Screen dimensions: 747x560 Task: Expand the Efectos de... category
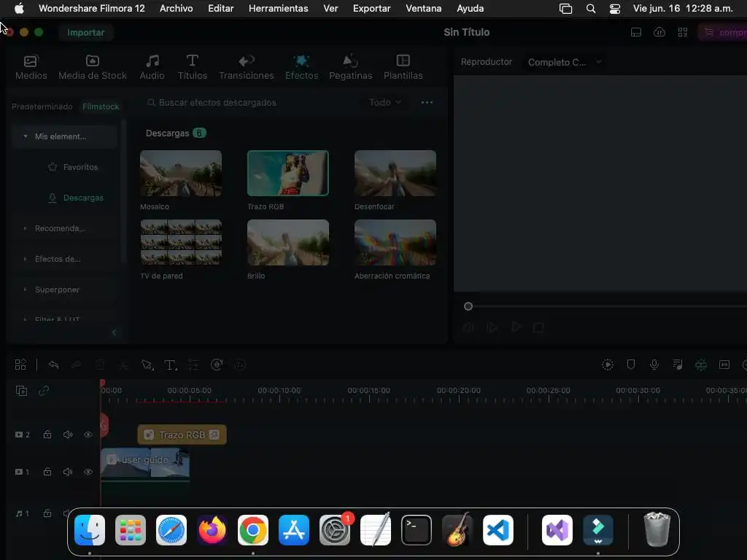click(26, 259)
